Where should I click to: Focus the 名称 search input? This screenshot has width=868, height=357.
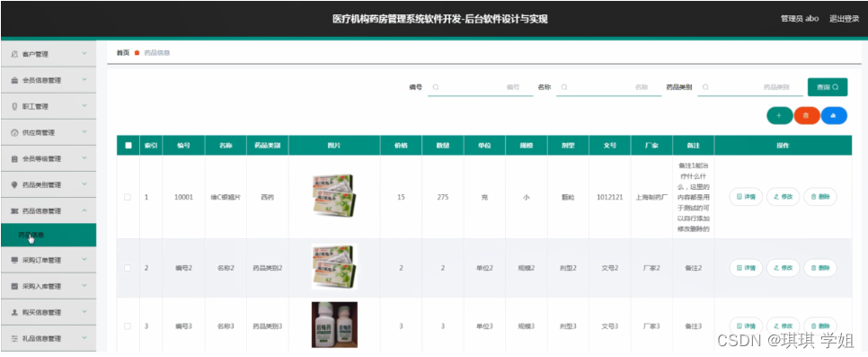[x=608, y=87]
